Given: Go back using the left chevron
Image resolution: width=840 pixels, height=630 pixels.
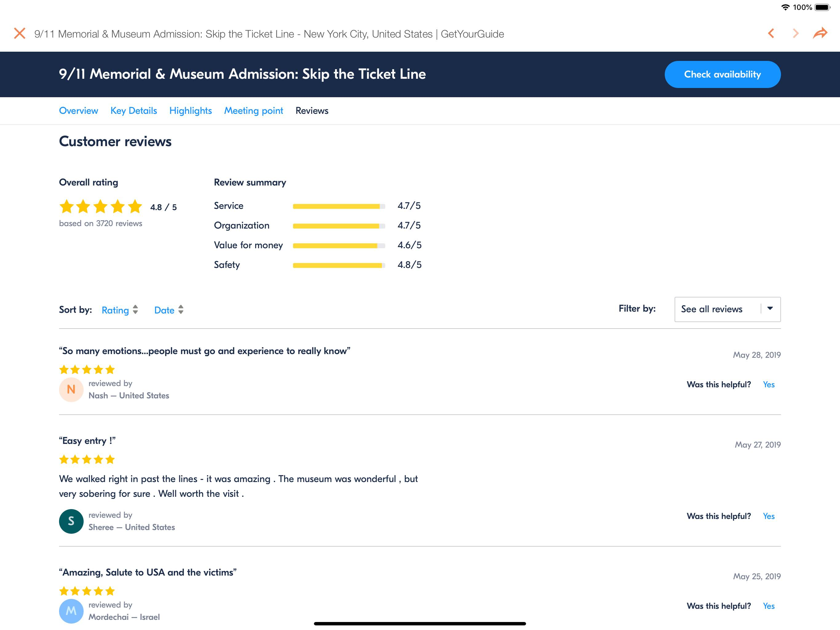Looking at the screenshot, I should (x=771, y=34).
